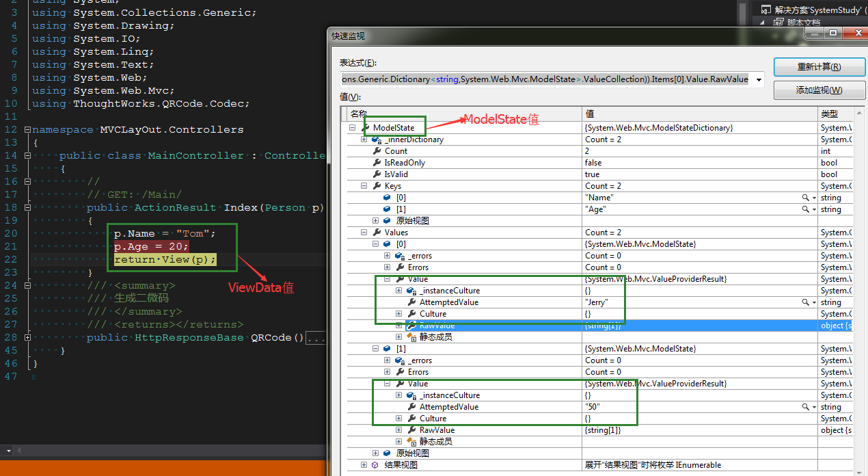Expand _instanceCulture above "Jerry" AttemptedValue

[x=399, y=291]
